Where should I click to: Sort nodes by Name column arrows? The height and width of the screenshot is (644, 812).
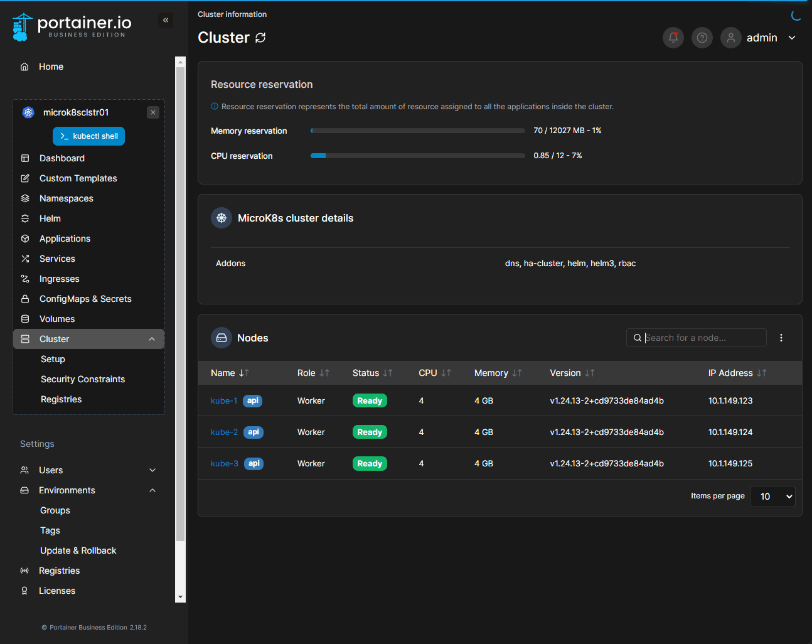pyautogui.click(x=243, y=373)
